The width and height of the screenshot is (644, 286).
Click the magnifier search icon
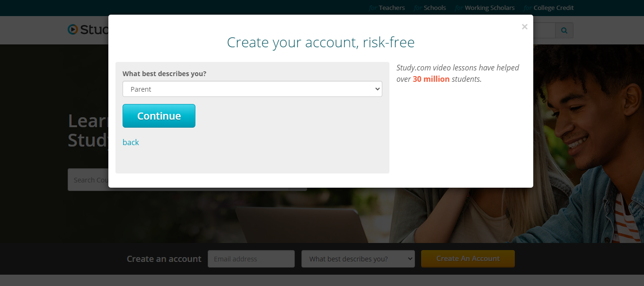[x=564, y=30]
